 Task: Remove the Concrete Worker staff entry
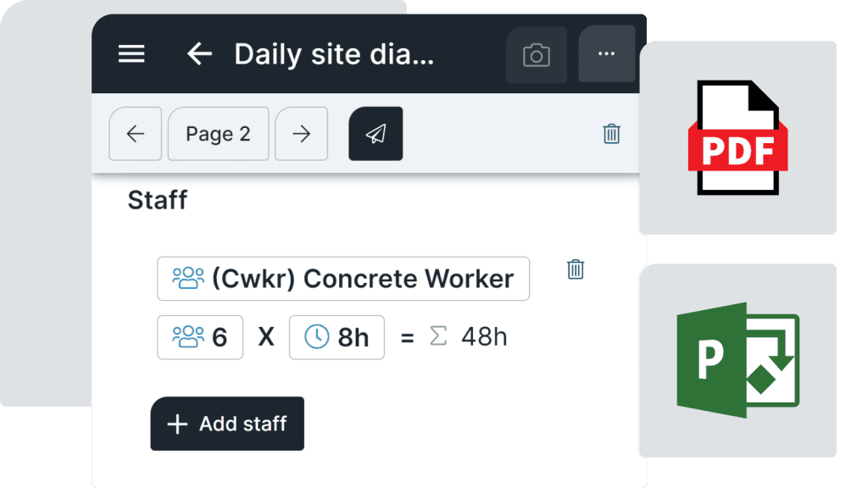click(576, 269)
